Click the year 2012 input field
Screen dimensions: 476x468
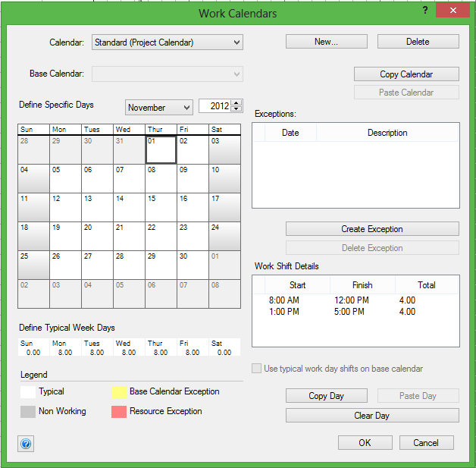215,107
